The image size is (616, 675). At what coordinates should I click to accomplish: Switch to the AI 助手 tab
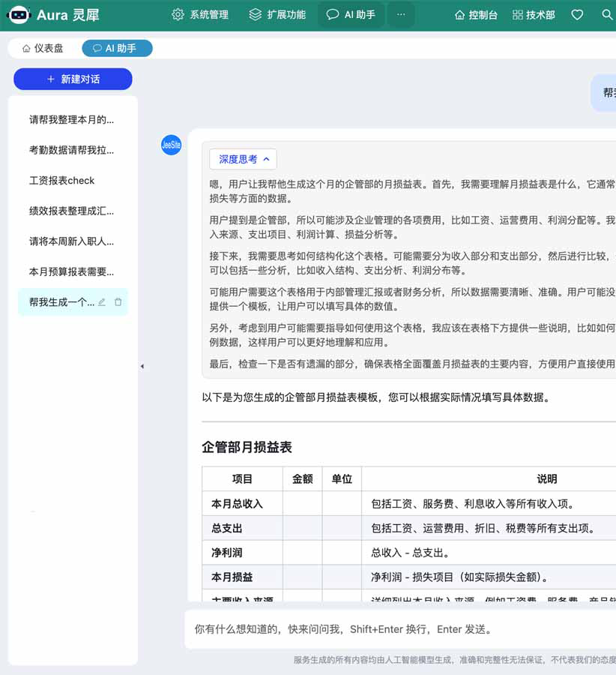click(117, 48)
